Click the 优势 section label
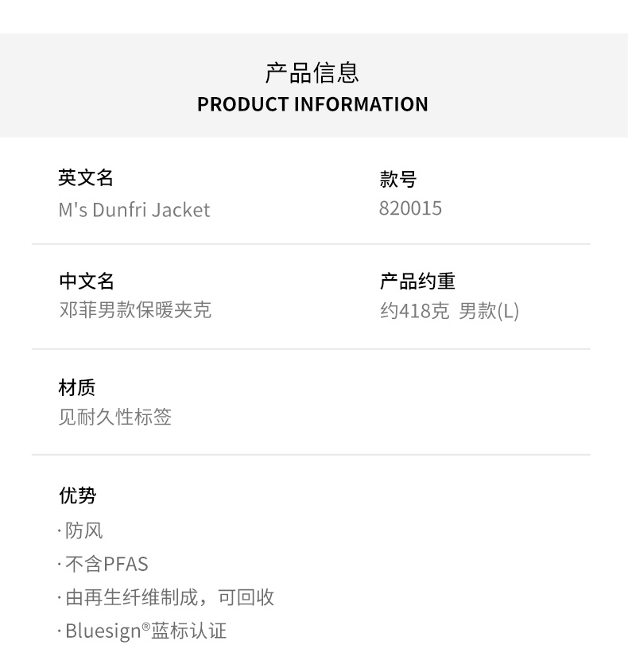This screenshot has height=672, width=628. point(77,495)
